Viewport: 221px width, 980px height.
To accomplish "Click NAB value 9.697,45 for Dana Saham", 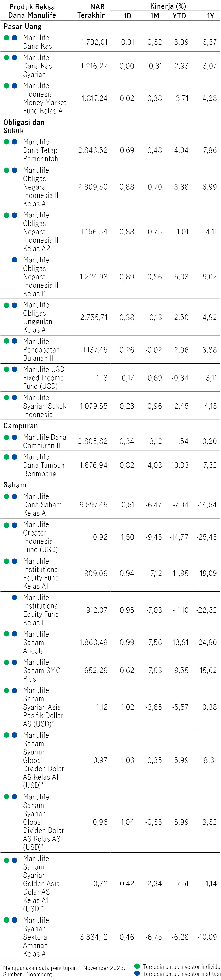I will click(x=93, y=504).
